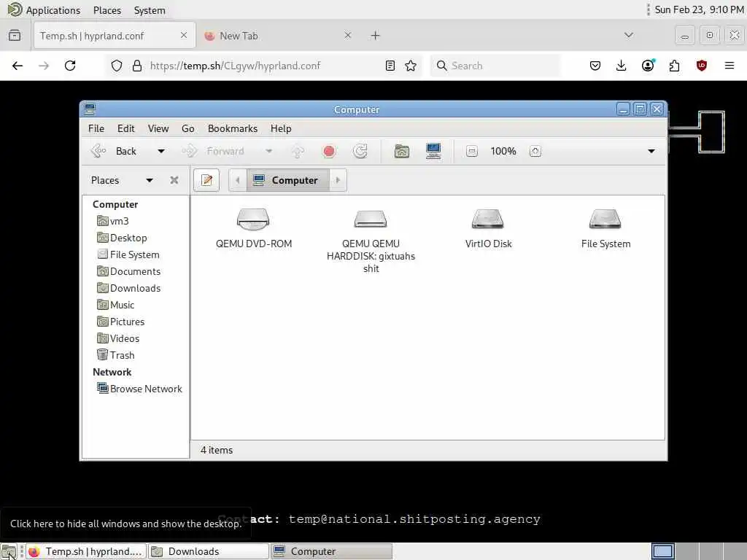Open the View menu in Caja

(x=158, y=128)
